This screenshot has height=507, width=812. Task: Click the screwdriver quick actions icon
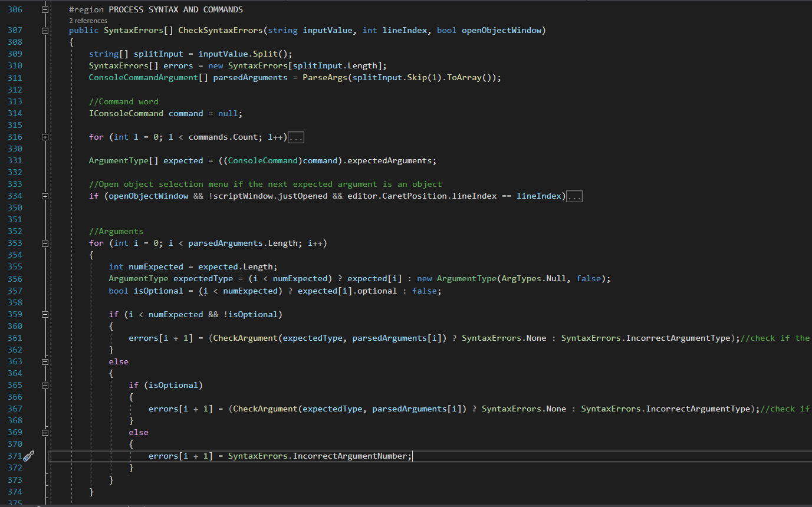coord(28,456)
